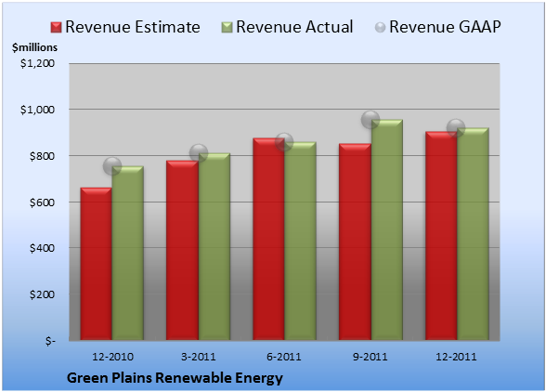Click the gray Revenue GAAP legend marker
The image size is (546, 392).
381,28
